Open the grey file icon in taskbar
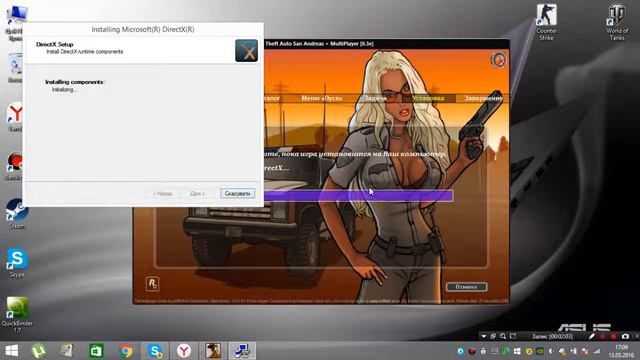Viewport: 640px width, 360px height. coord(67,351)
